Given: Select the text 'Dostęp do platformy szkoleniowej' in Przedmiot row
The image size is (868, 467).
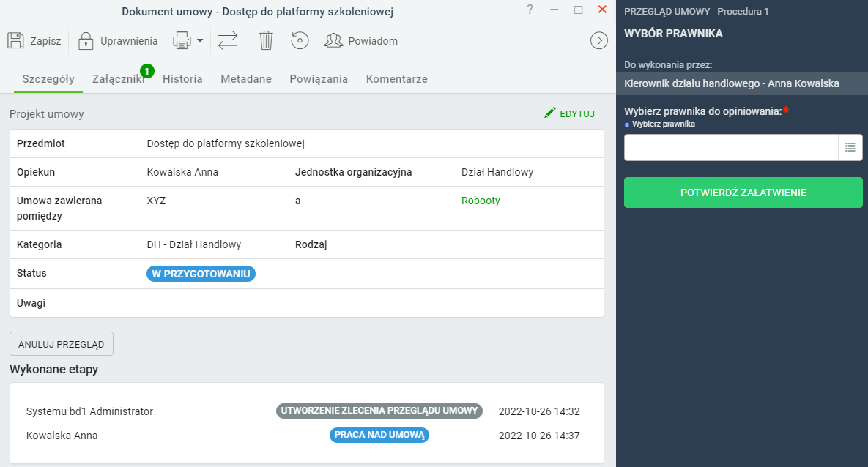Looking at the screenshot, I should pos(226,144).
